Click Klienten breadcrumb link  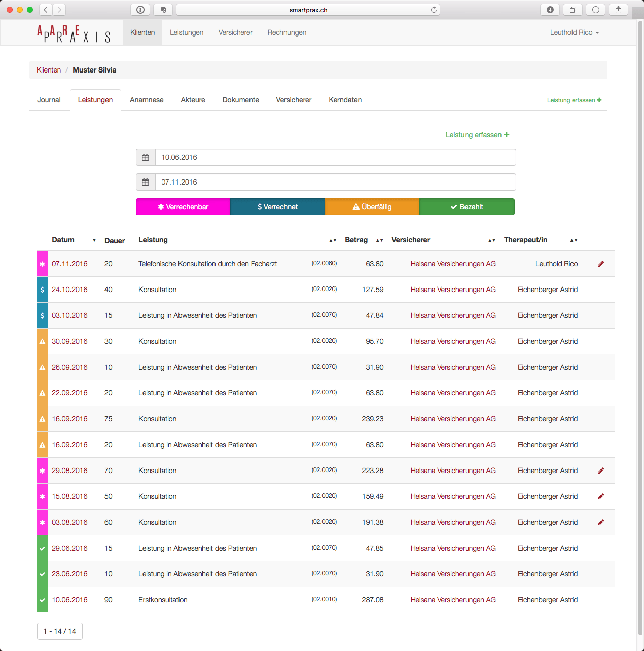click(x=49, y=70)
